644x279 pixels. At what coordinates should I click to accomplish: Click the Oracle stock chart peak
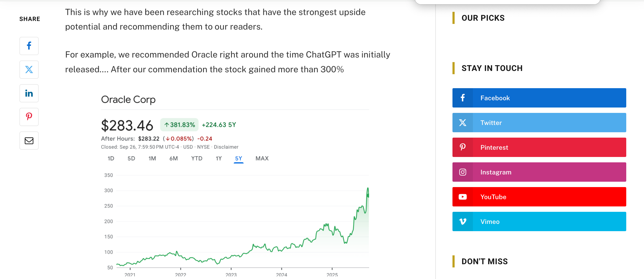368,188
